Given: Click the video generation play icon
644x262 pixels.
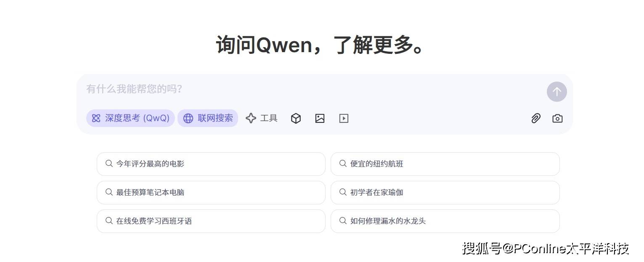Looking at the screenshot, I should (344, 119).
